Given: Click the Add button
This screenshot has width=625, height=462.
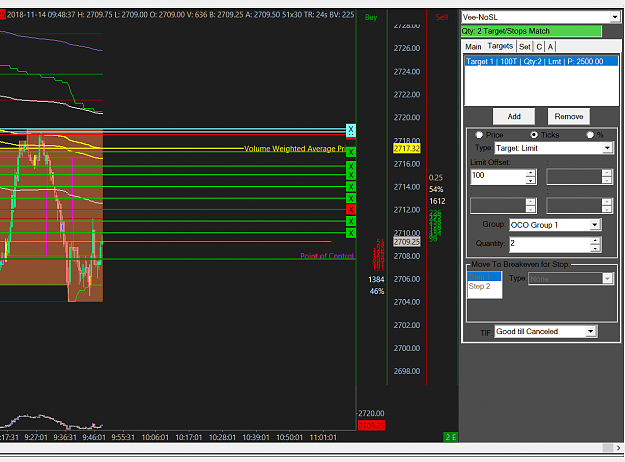Looking at the screenshot, I should click(514, 116).
